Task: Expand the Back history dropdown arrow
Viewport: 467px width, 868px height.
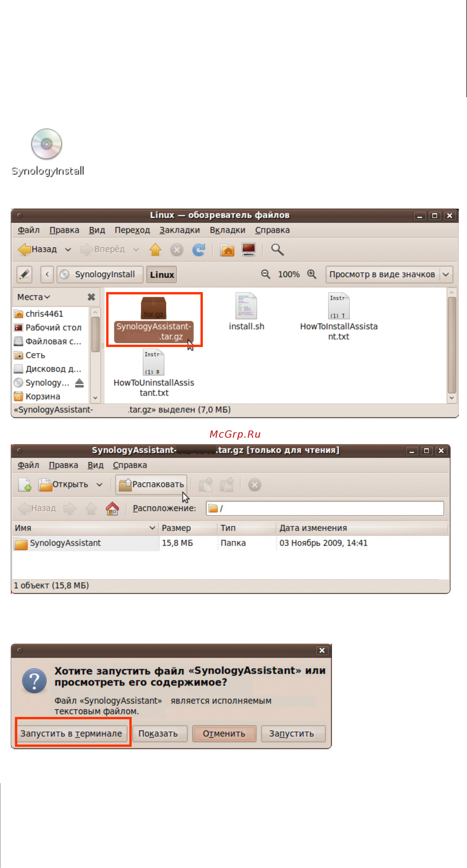Action: point(68,250)
